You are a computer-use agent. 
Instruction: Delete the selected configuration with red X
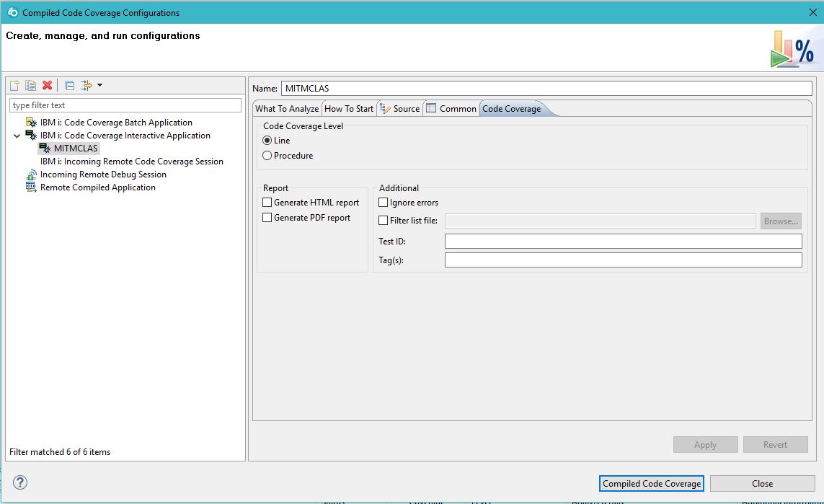pyautogui.click(x=48, y=85)
